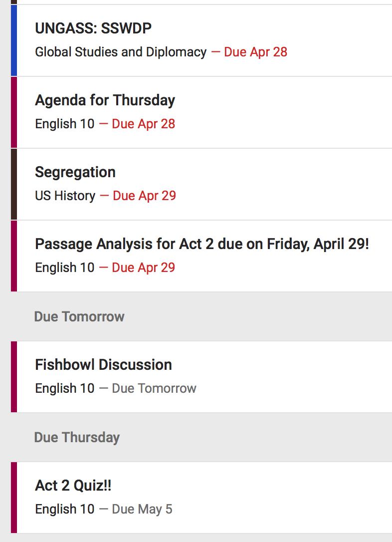The width and height of the screenshot is (392, 542).
Task: Open the UNGASS: SSWDP assignment
Action: pos(93,29)
